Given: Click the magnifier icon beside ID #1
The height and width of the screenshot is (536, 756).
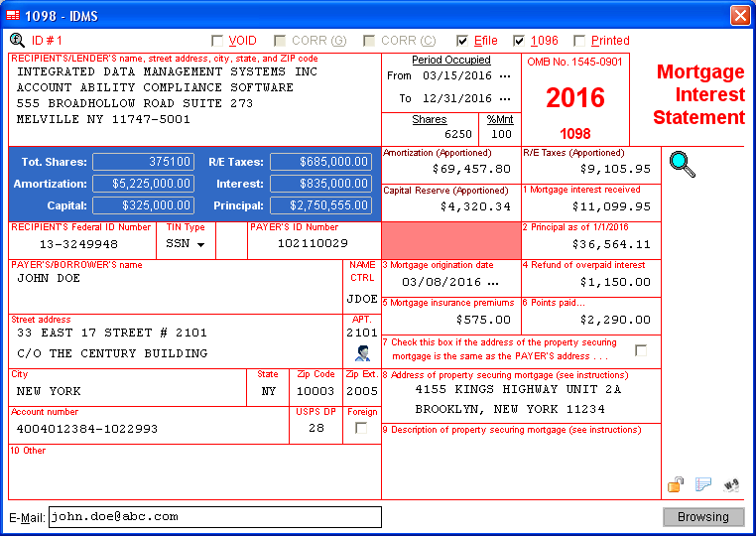Looking at the screenshot, I should coord(17,41).
